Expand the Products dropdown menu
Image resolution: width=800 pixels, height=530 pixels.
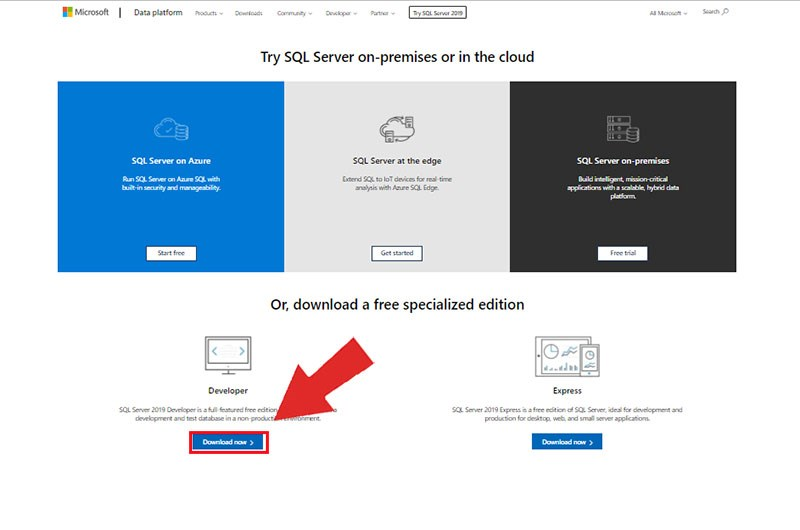[x=208, y=13]
